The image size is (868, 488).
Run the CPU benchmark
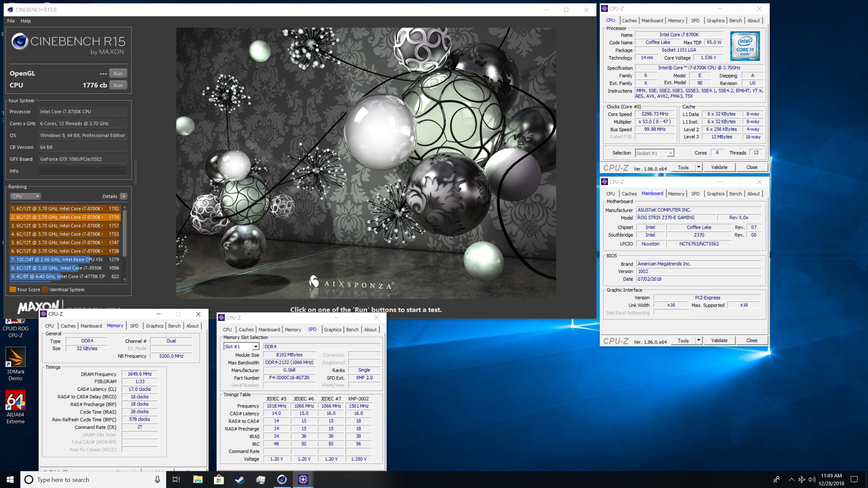pyautogui.click(x=118, y=85)
